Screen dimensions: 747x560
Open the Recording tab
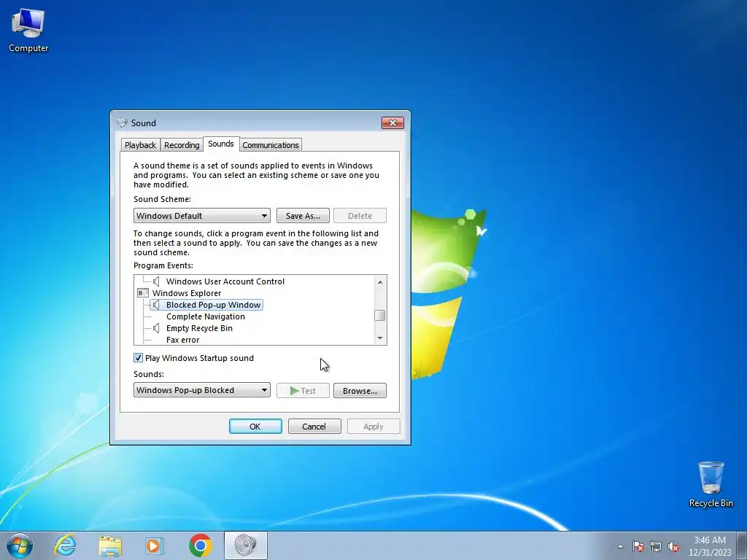point(182,145)
